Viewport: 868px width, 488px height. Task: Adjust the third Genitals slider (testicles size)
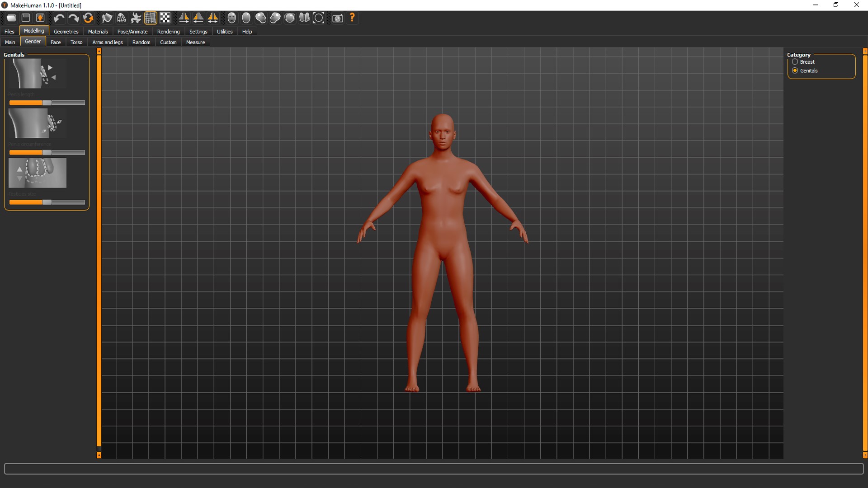[x=47, y=202]
